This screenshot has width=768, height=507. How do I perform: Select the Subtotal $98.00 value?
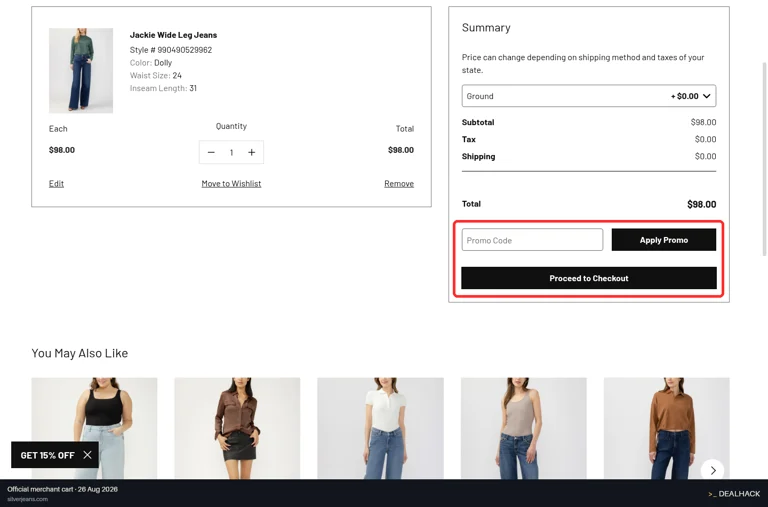pyautogui.click(x=703, y=122)
